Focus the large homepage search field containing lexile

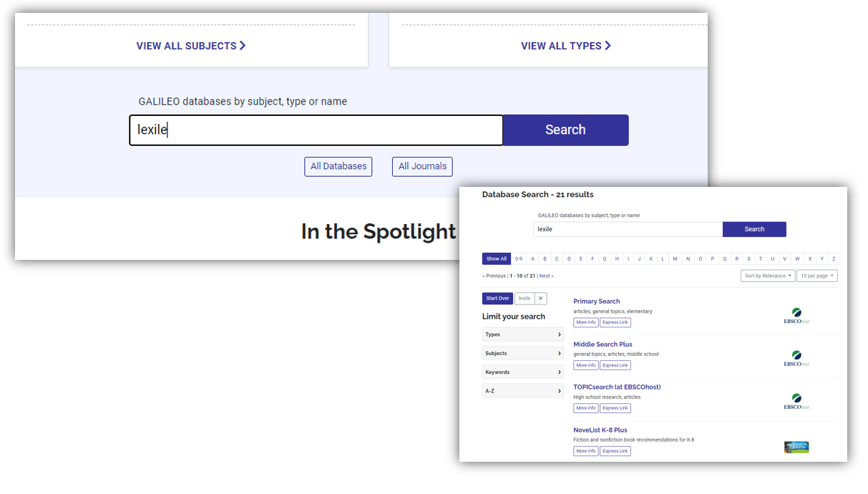coord(316,130)
